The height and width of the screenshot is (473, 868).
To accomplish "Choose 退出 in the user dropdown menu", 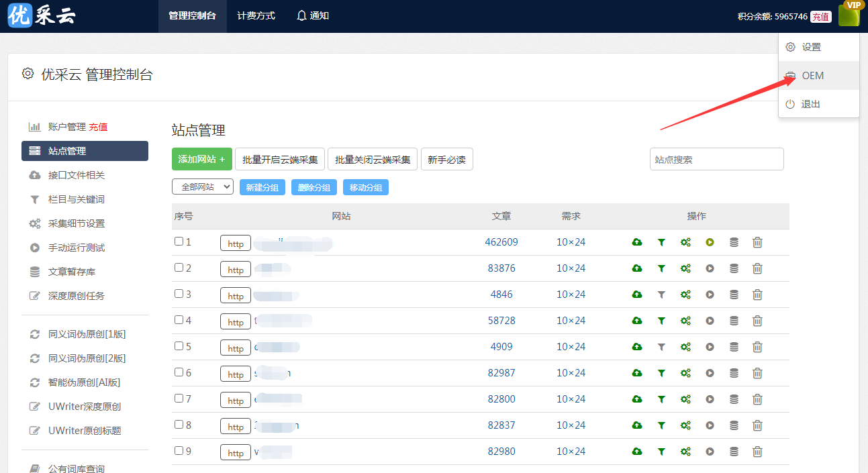I will click(810, 104).
